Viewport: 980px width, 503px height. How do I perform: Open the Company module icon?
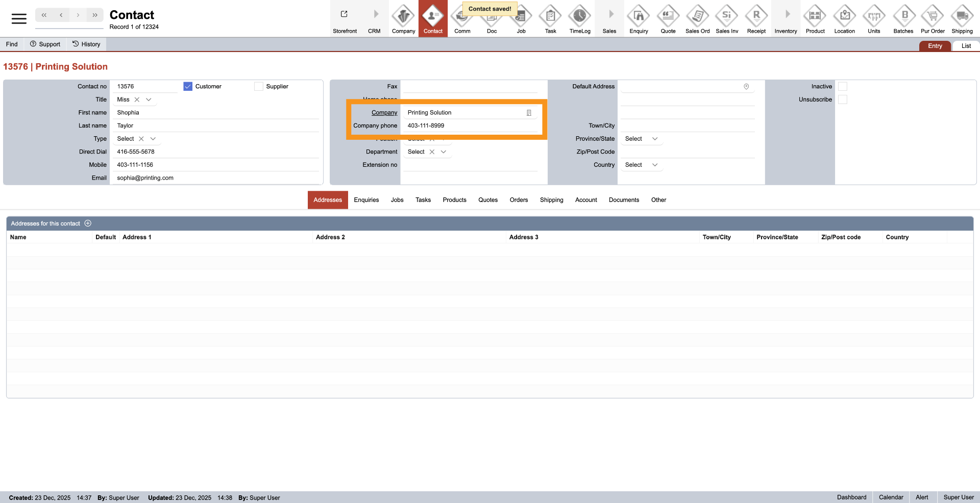[403, 17]
